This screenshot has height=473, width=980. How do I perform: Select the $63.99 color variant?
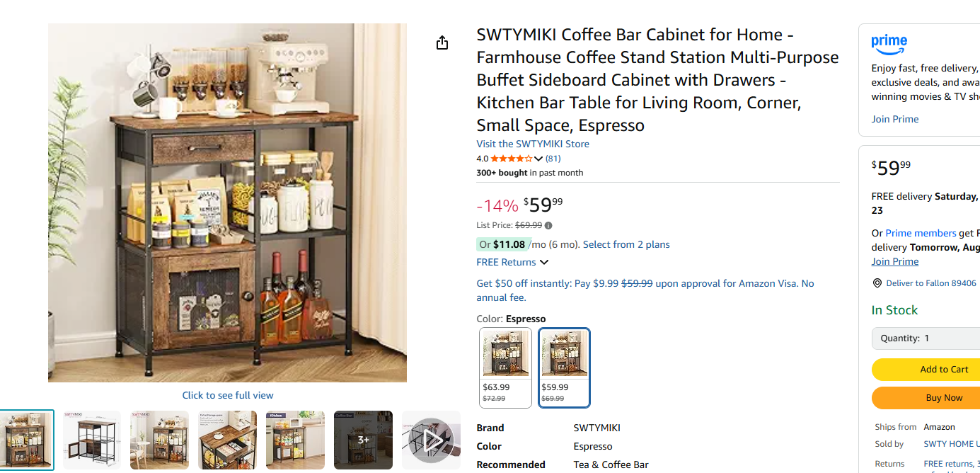(505, 367)
